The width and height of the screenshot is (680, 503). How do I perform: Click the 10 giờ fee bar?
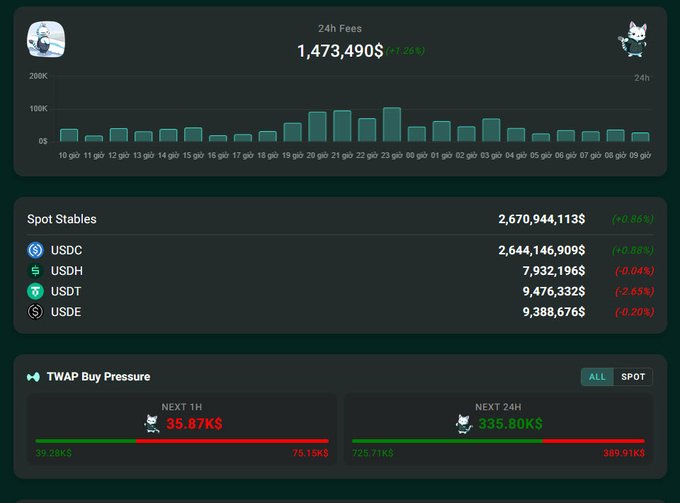coord(69,135)
